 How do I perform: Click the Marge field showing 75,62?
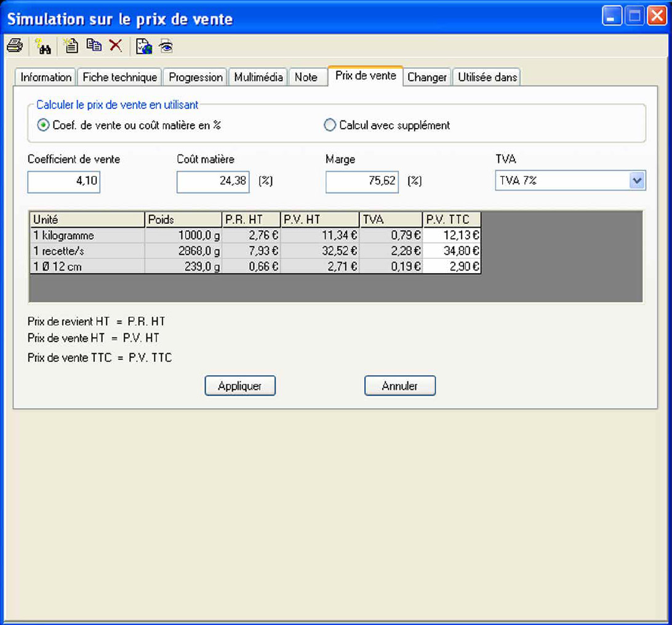pyautogui.click(x=362, y=181)
